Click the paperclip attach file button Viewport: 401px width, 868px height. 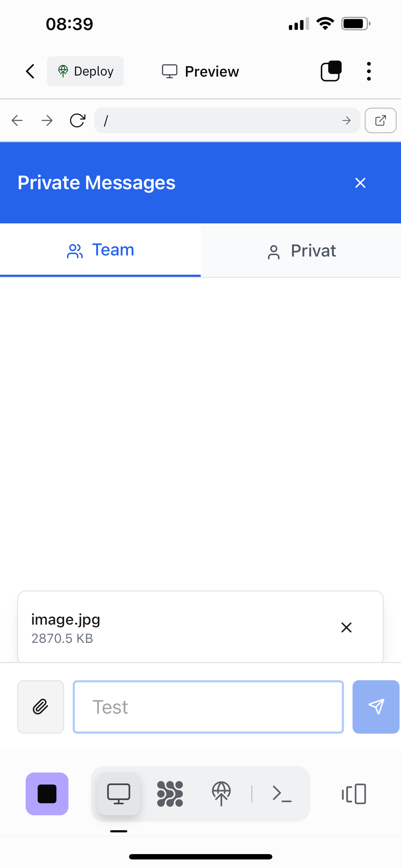click(x=41, y=707)
